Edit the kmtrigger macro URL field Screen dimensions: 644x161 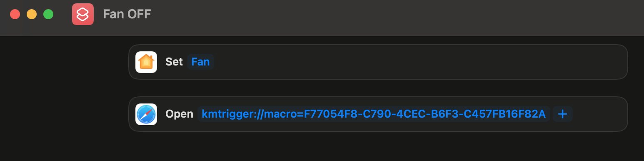pos(374,114)
